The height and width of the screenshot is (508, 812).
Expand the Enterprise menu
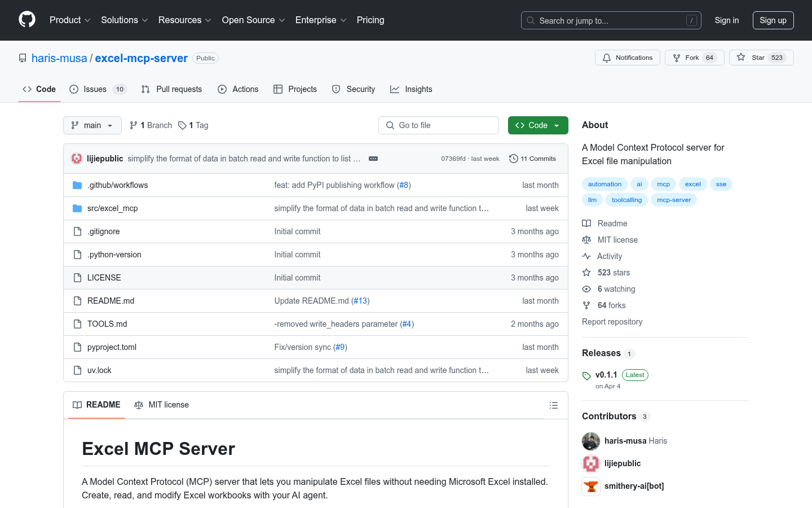[321, 20]
